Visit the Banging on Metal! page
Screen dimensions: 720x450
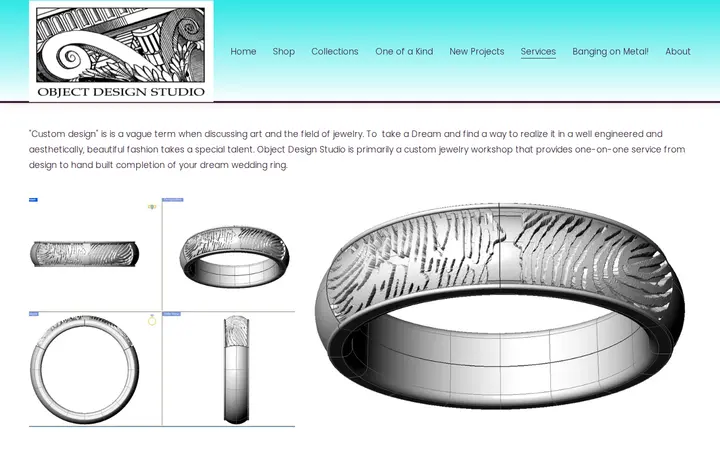coord(610,51)
